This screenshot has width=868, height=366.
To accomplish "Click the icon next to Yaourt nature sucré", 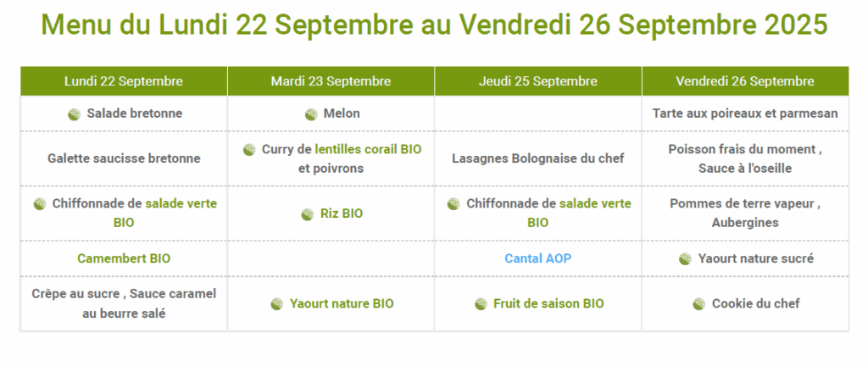I will click(685, 258).
